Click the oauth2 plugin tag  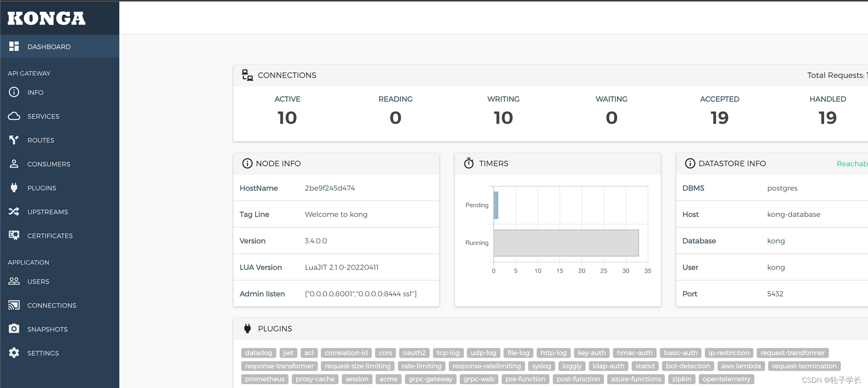[x=414, y=353]
